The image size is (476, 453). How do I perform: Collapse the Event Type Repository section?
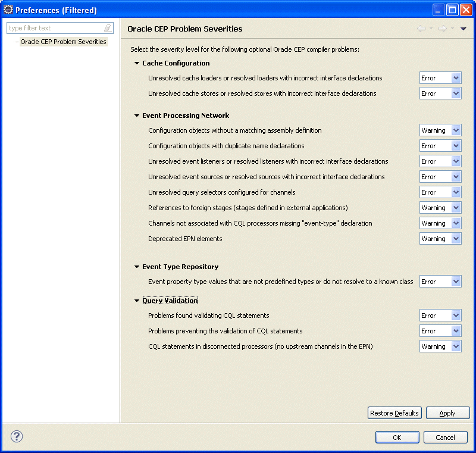(137, 267)
